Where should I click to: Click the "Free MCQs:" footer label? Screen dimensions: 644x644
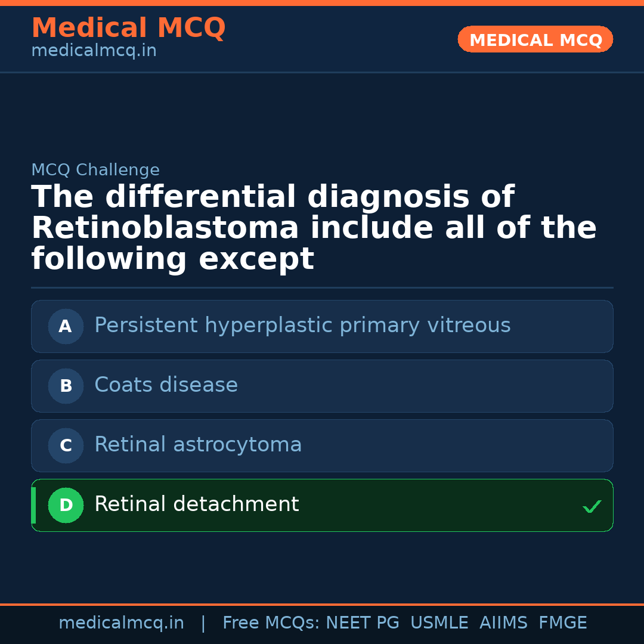271,623
